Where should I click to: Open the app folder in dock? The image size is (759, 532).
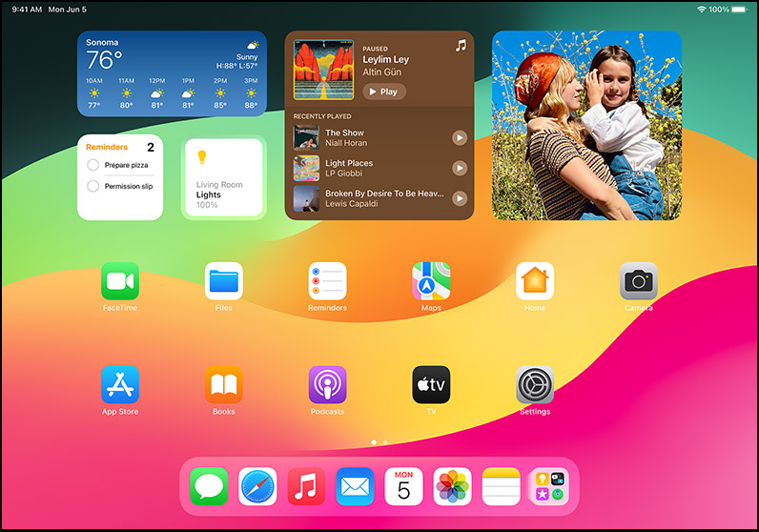click(x=549, y=486)
